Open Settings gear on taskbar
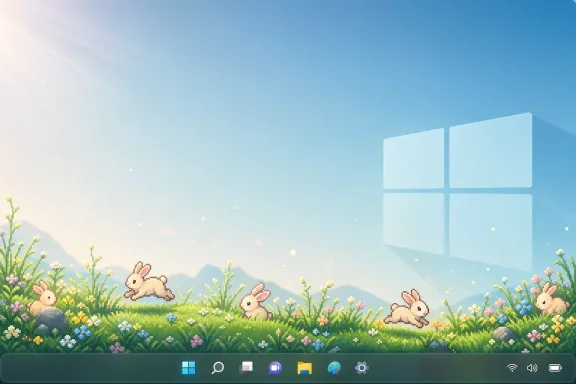The image size is (576, 384). point(361,367)
